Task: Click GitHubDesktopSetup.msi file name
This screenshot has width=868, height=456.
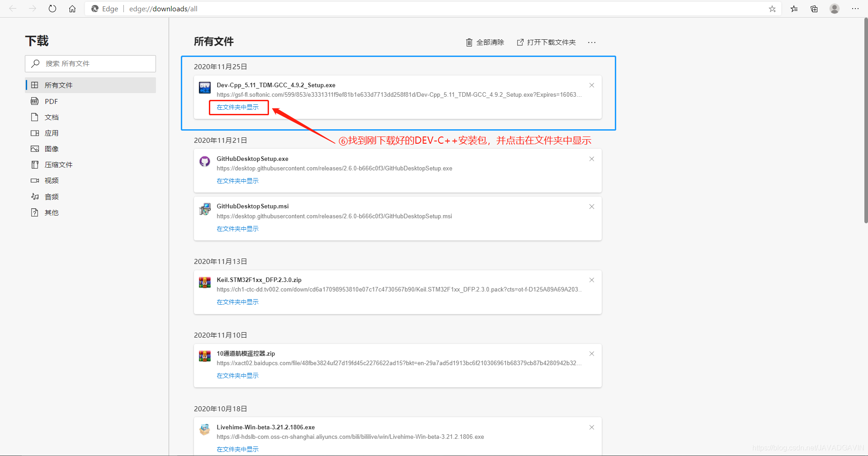Action: coord(252,206)
